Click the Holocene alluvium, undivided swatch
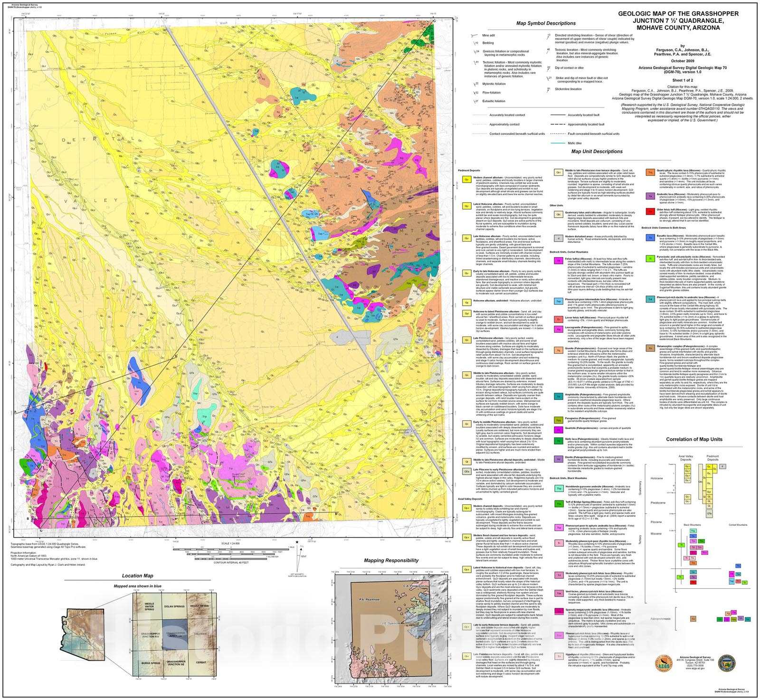The height and width of the screenshot is (700, 760). point(466,303)
